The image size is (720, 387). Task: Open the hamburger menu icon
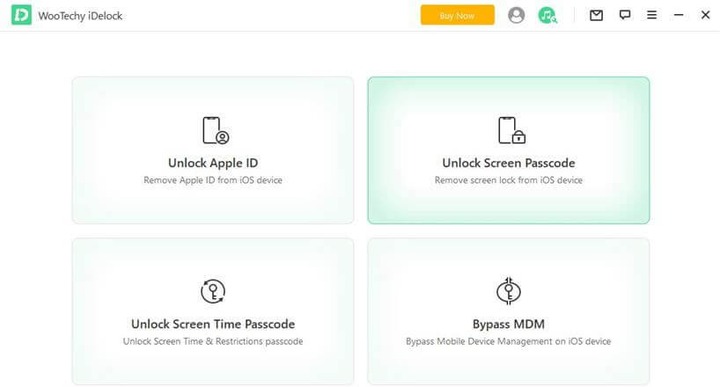[652, 15]
